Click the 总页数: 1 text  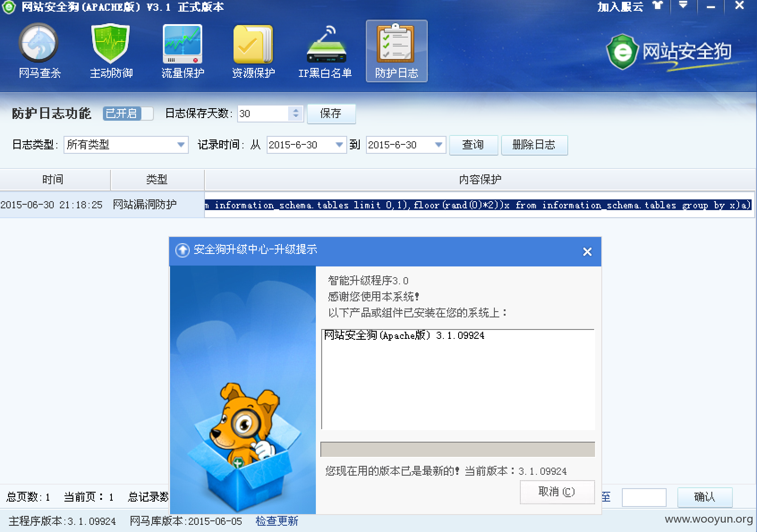[28, 497]
